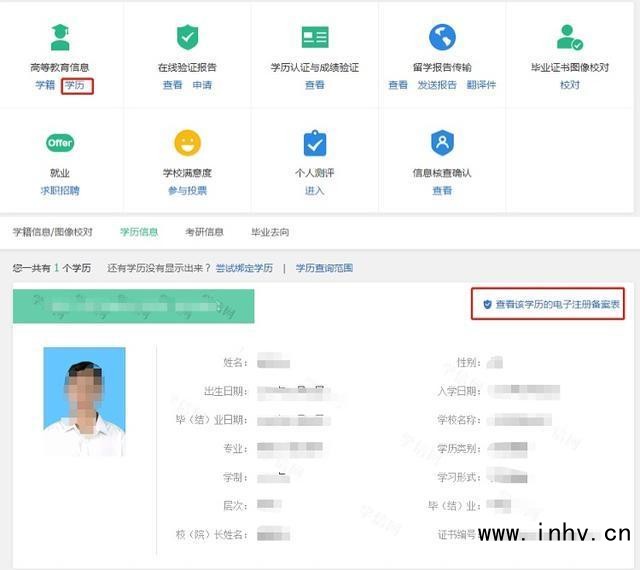
Task: Click the 毕（结）业日期 field label
Action: pyautogui.click(x=212, y=420)
